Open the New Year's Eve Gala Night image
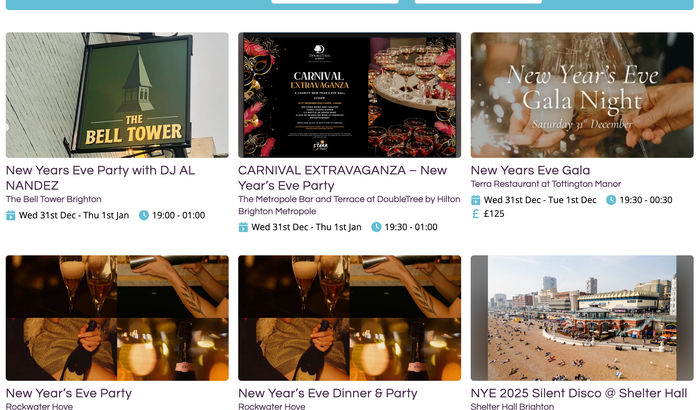 (582, 95)
